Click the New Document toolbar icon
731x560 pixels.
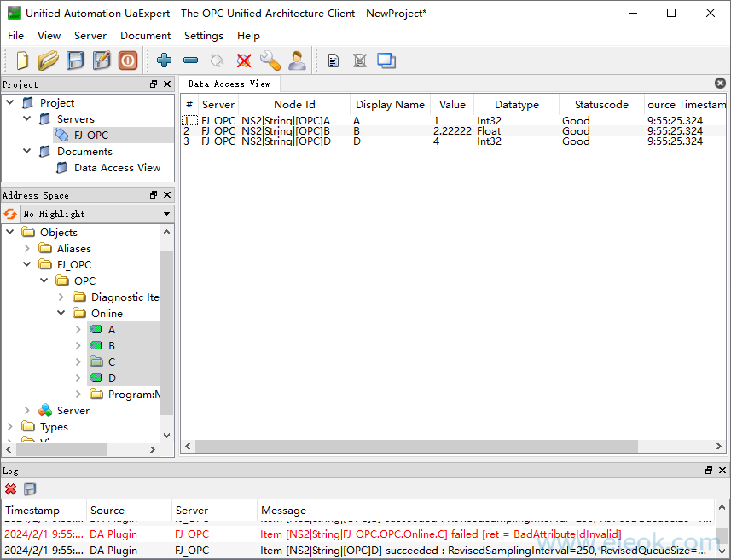[22, 61]
